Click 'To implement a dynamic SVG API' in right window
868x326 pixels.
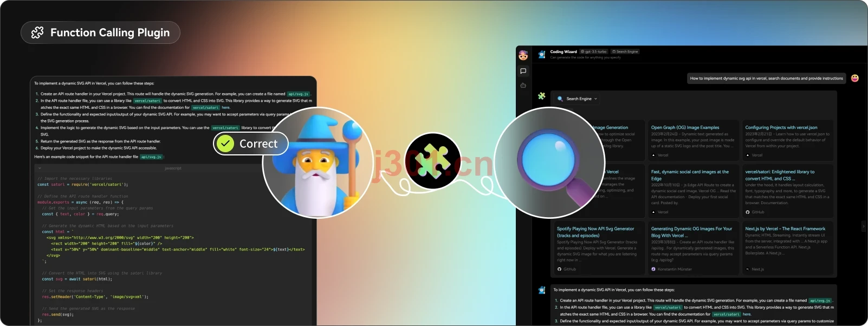click(x=614, y=290)
